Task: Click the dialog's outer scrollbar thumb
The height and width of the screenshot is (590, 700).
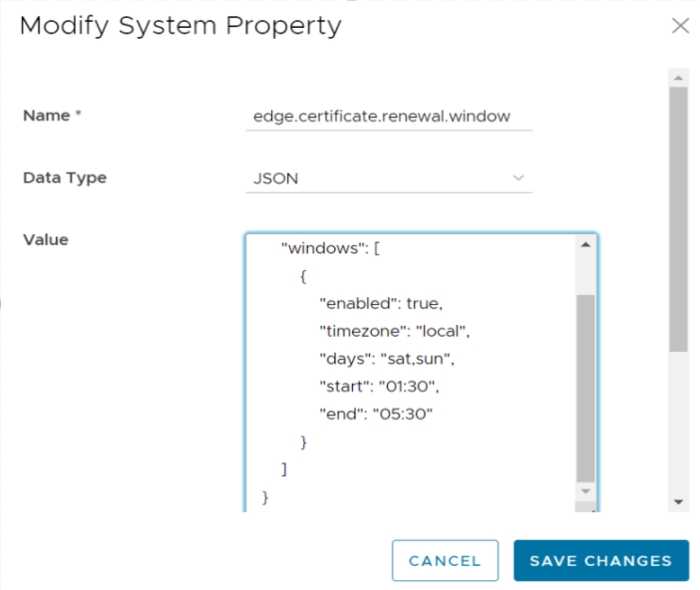Action: pyautogui.click(x=678, y=219)
